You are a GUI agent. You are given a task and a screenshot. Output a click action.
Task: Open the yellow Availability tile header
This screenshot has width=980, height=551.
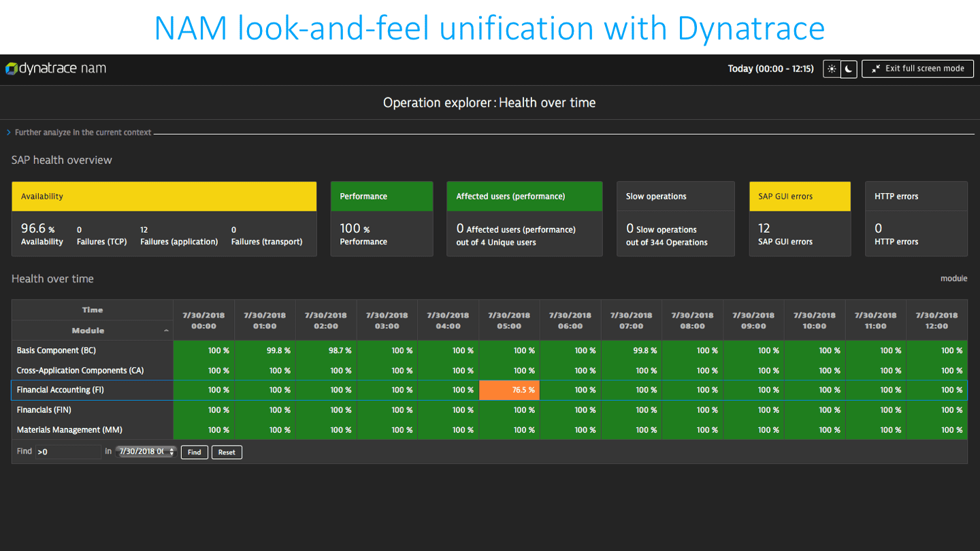[x=164, y=197]
